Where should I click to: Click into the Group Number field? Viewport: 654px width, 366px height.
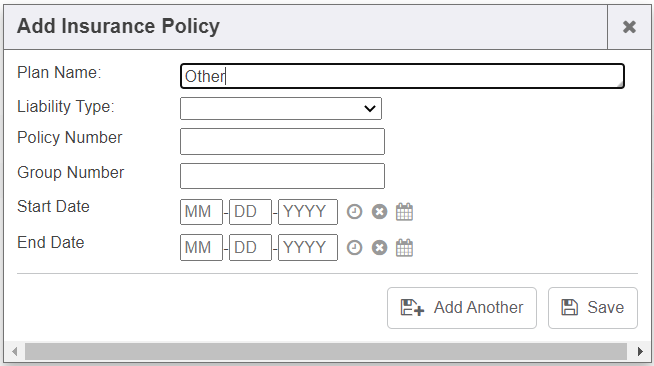tap(282, 176)
